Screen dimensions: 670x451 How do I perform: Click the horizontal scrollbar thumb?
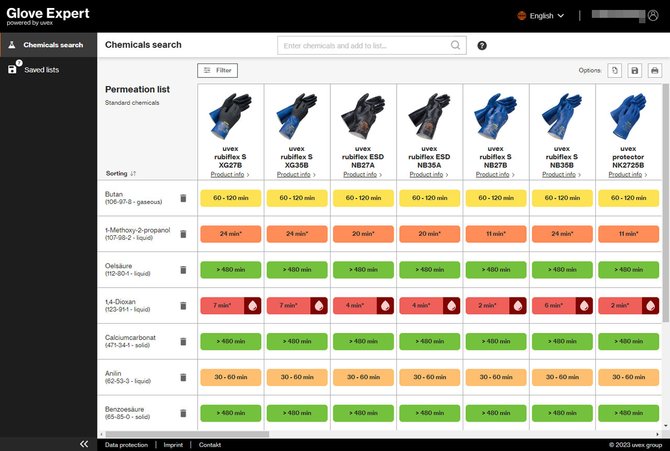[x=187, y=434]
